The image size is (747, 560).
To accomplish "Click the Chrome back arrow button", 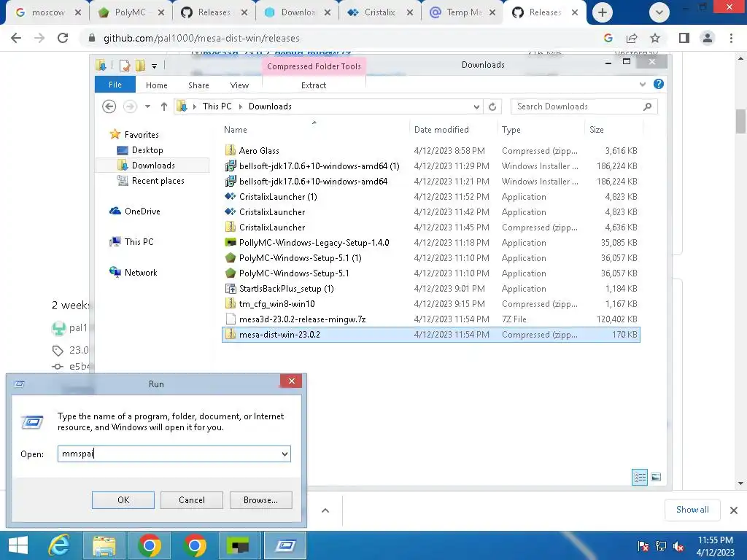I will coord(16,38).
